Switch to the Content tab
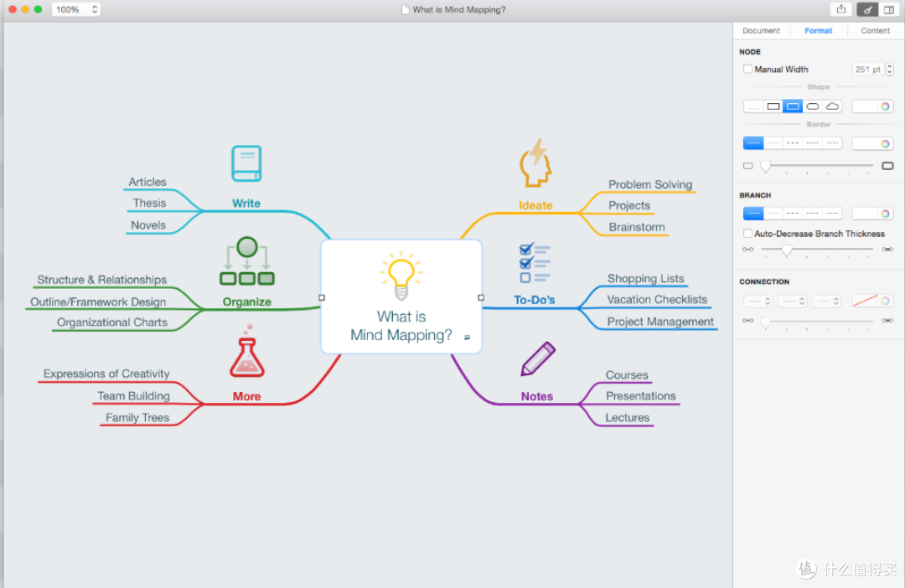The width and height of the screenshot is (905, 588). 875,31
